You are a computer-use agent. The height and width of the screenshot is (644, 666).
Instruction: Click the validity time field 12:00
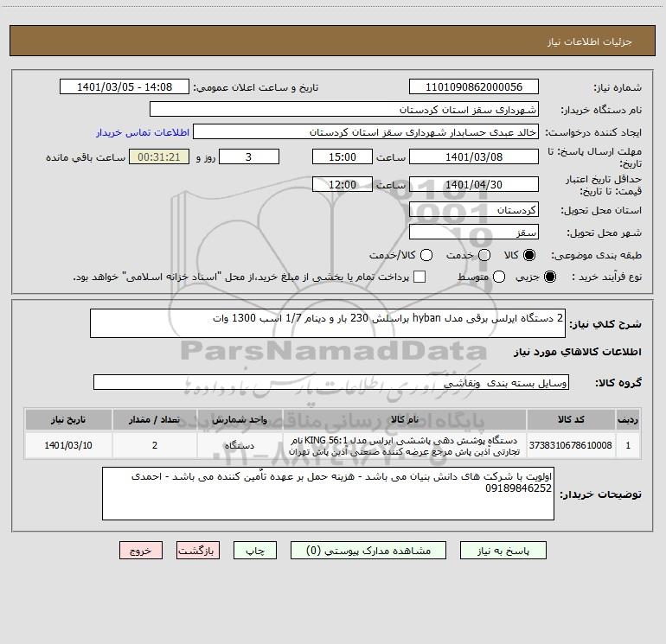(343, 185)
